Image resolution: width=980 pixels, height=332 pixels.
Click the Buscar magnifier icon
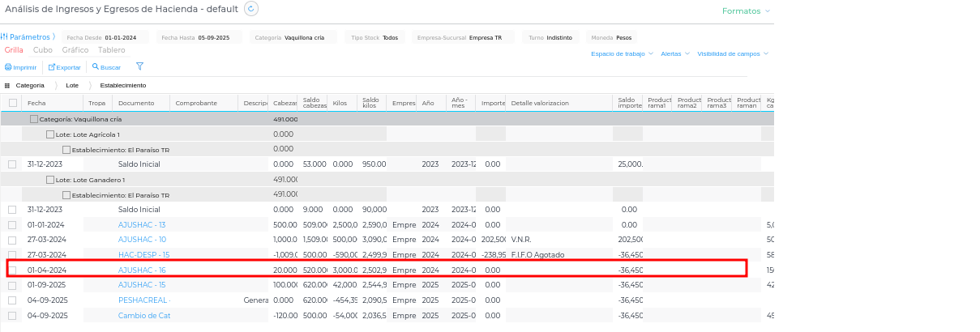95,67
